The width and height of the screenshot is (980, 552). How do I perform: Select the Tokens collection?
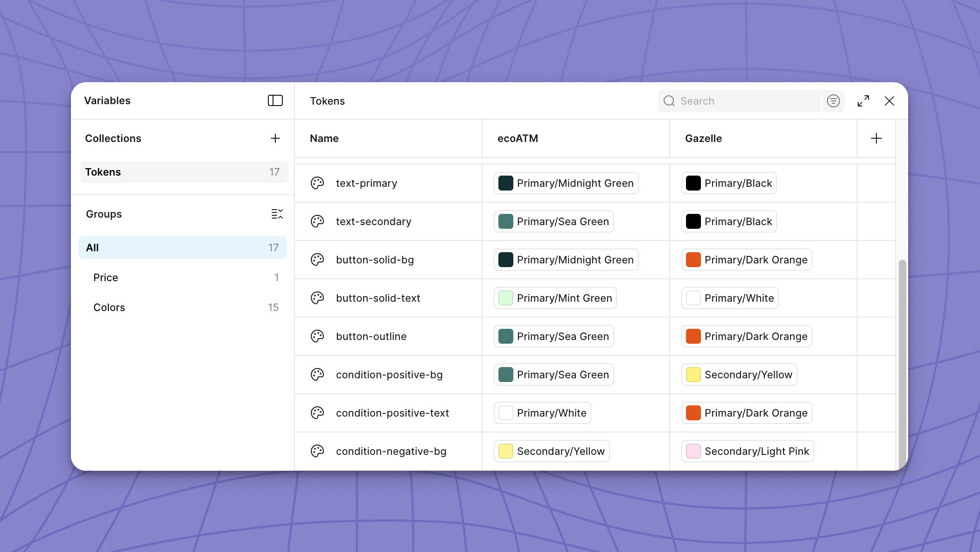pos(184,172)
